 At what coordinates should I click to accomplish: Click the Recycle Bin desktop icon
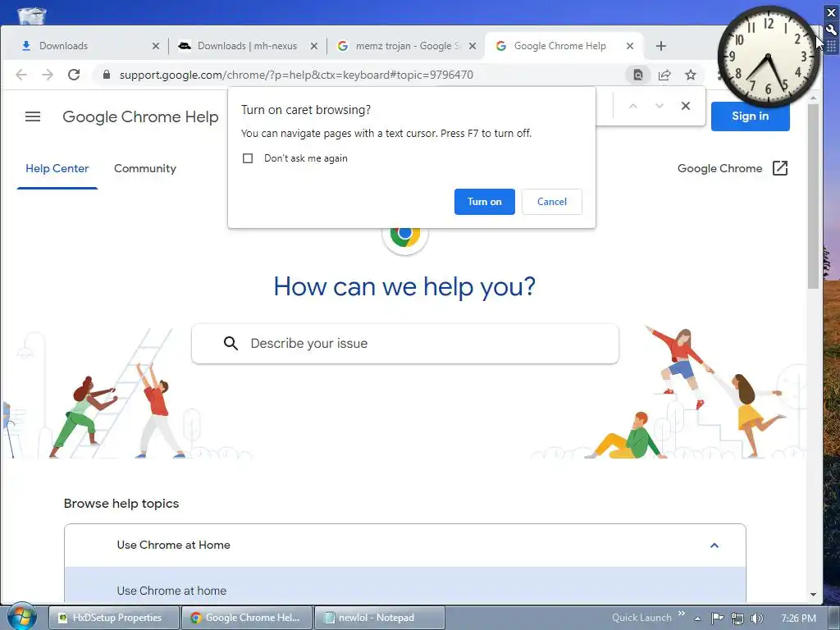click(x=32, y=16)
